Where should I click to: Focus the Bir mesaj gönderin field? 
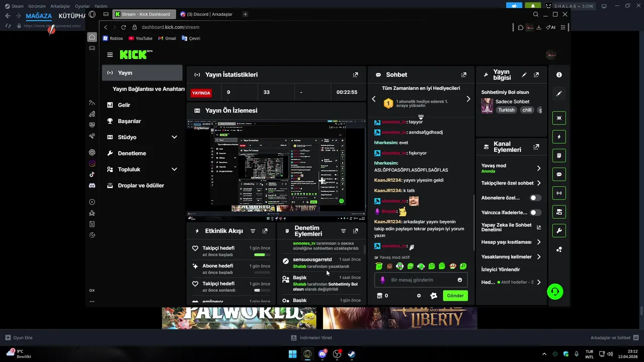(x=421, y=280)
